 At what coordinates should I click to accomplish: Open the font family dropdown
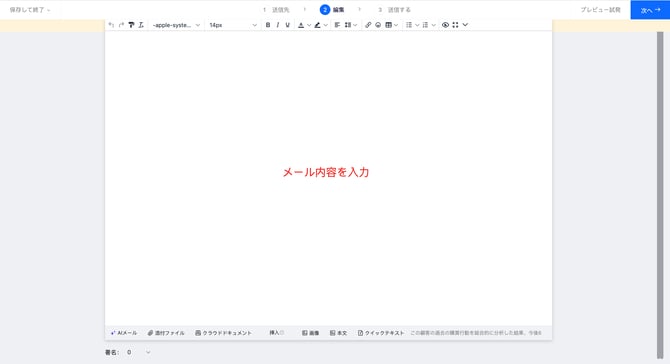[176, 25]
